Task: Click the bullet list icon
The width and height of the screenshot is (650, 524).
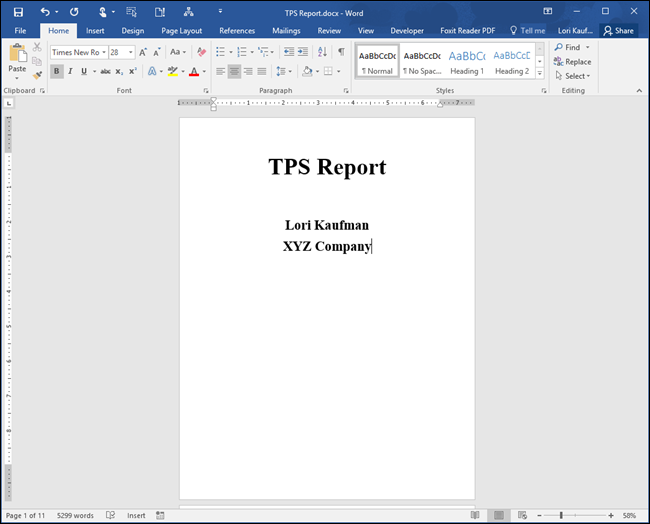Action: (221, 51)
